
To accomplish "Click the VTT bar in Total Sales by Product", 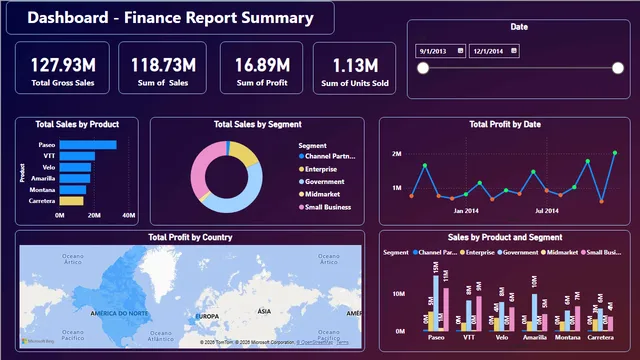I will click(x=77, y=156).
